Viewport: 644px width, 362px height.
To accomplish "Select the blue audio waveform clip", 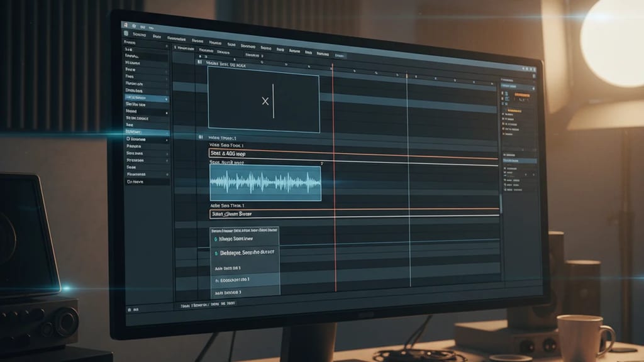I will (x=265, y=183).
